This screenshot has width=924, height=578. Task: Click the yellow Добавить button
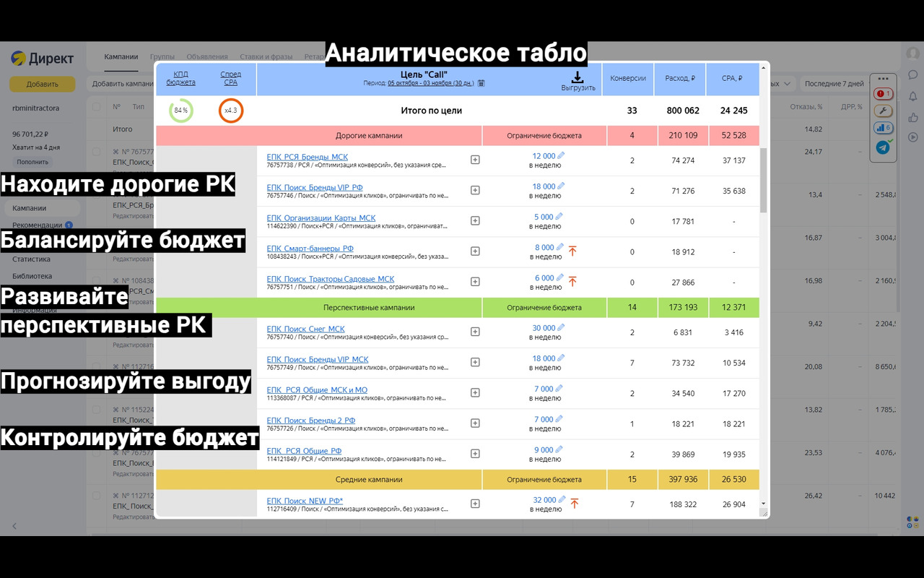pos(41,84)
